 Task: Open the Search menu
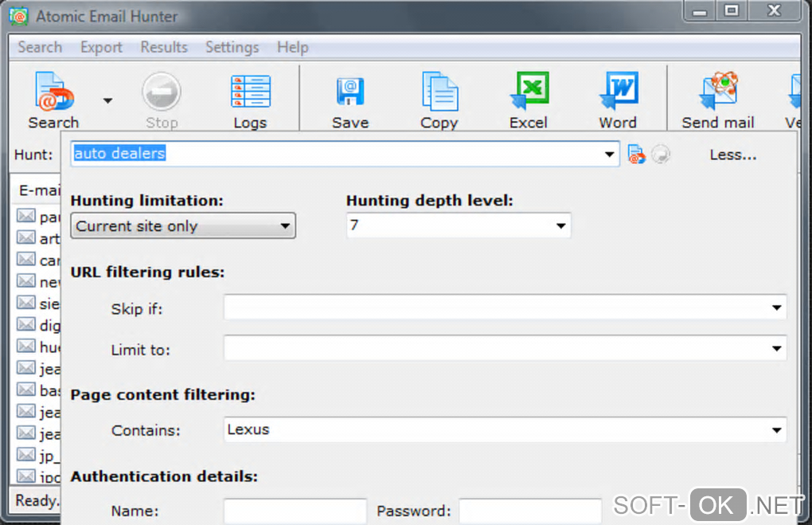click(40, 47)
